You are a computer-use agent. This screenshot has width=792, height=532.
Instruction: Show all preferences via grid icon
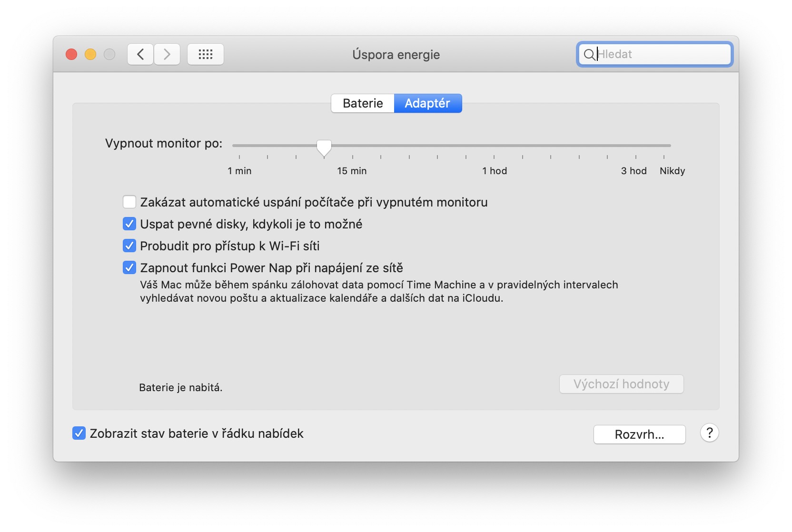click(205, 54)
